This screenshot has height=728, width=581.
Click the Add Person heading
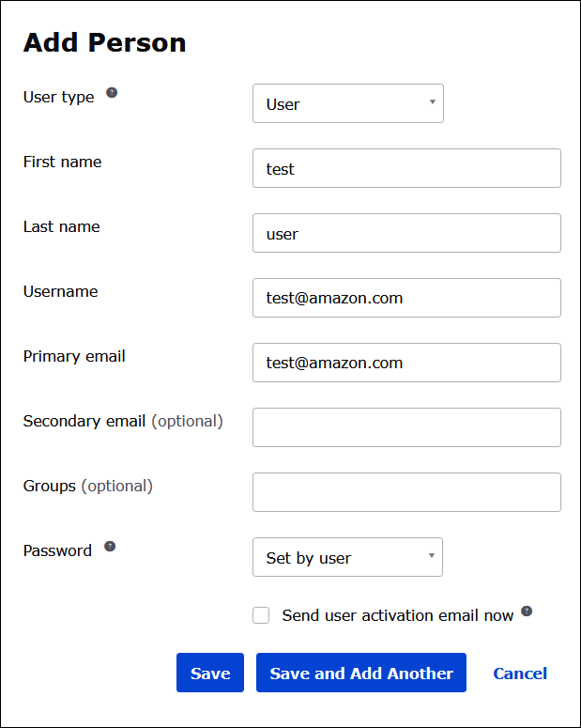click(104, 42)
